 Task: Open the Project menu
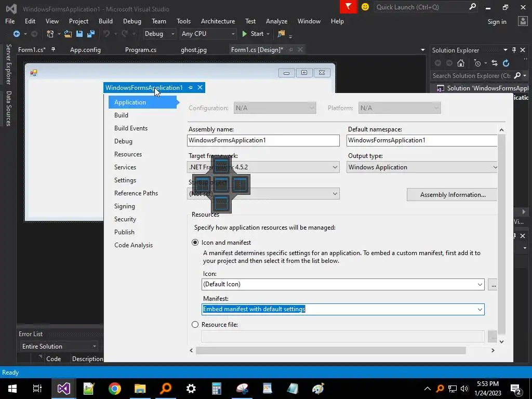coord(78,21)
